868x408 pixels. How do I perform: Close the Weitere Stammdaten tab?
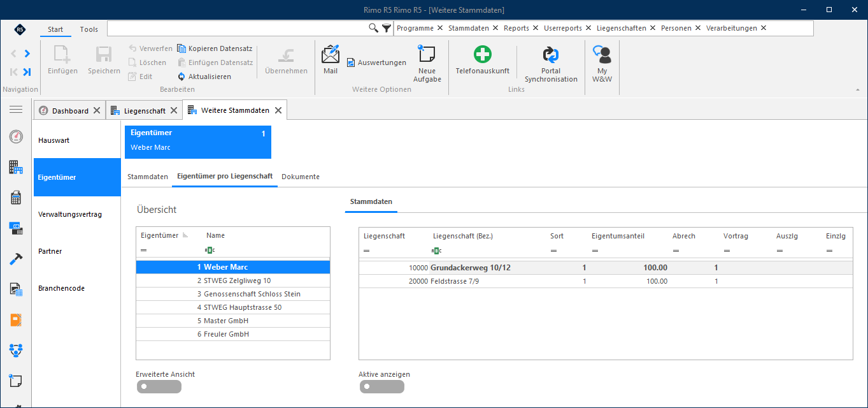click(278, 110)
